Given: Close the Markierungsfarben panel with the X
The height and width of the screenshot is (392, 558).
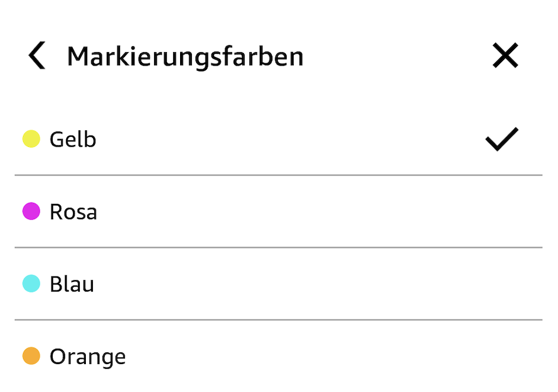Looking at the screenshot, I should [505, 56].
